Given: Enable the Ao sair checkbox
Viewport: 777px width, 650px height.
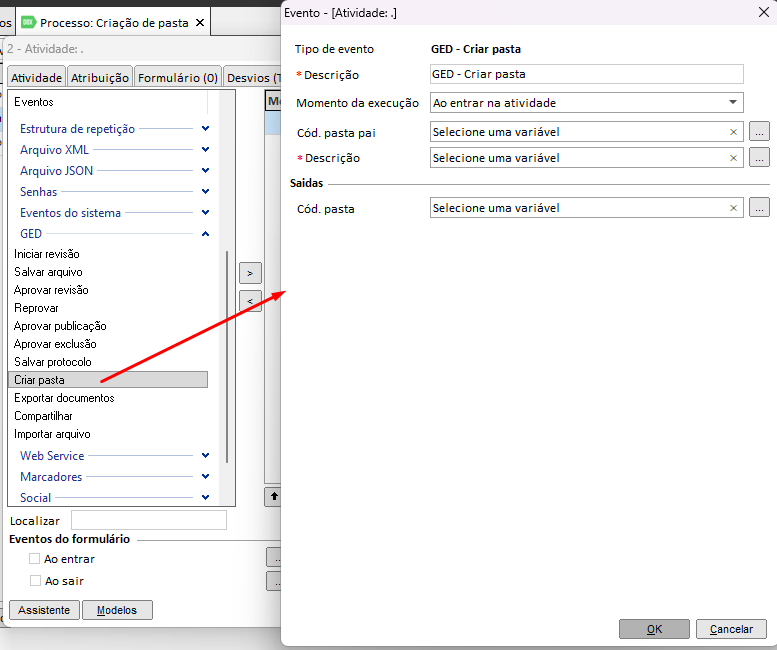Looking at the screenshot, I should tap(35, 581).
